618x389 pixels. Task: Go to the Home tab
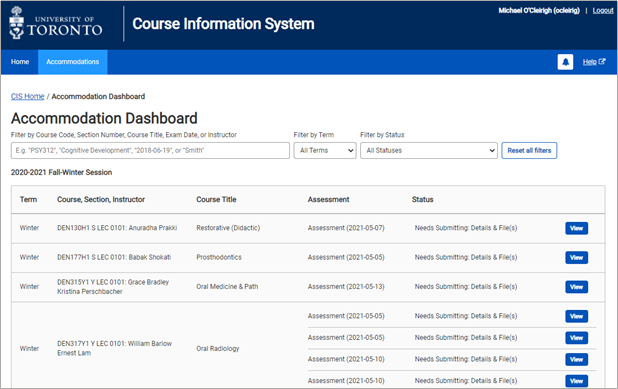[20, 62]
